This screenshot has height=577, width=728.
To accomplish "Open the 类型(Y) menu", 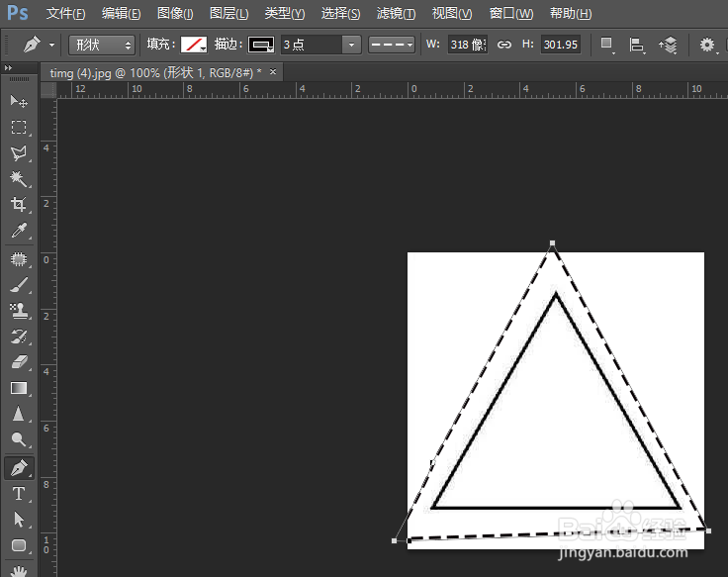I will tap(285, 14).
